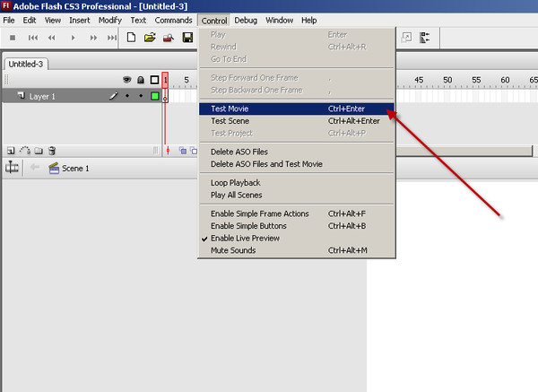
Task: Select the Untitled-3 document tab
Action: tap(26, 65)
